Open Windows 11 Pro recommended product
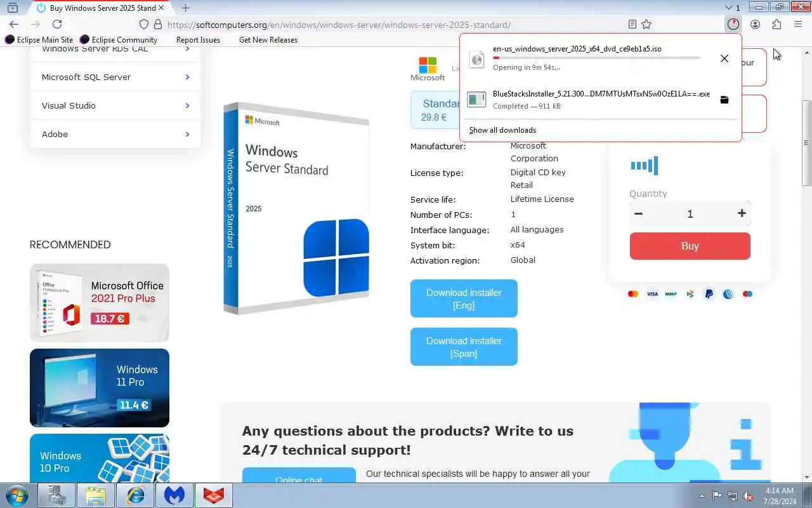Screen dimensions: 812x508 [100, 388]
